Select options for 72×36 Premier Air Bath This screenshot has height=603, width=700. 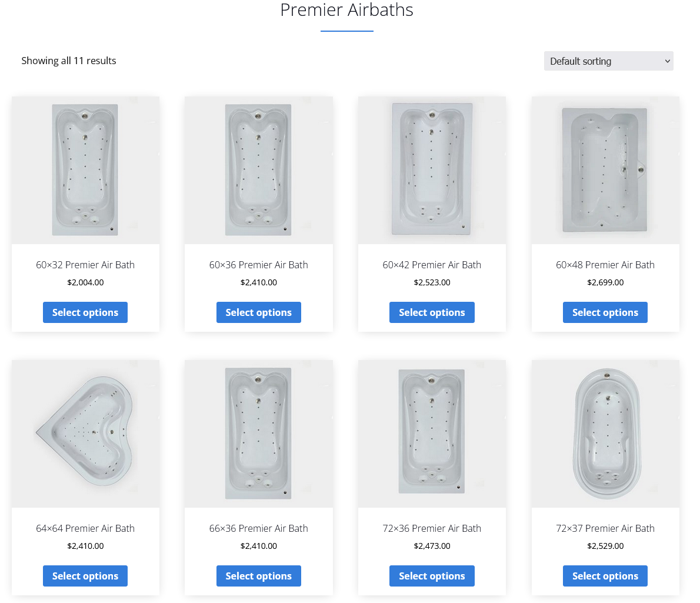432,576
